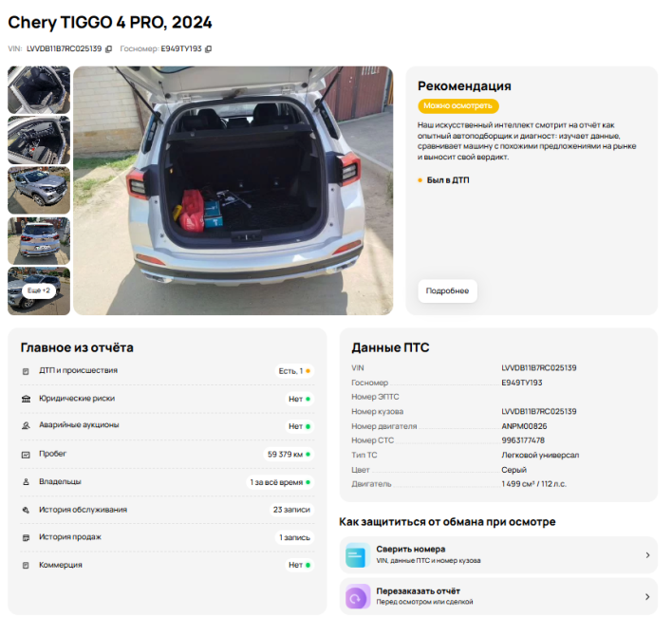Open the Коммерция row label
This screenshot has height=636, width=672.
[61, 566]
